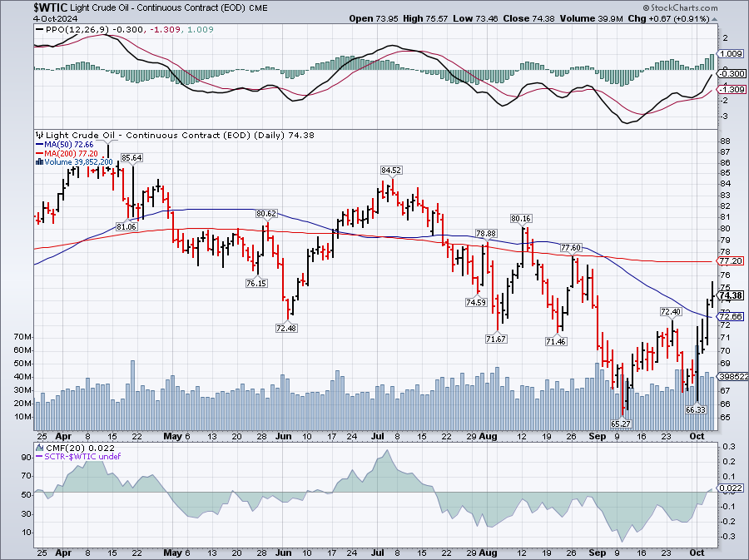Select the 72.48 June low annotation
This screenshot has height=560, width=749.
(x=288, y=327)
